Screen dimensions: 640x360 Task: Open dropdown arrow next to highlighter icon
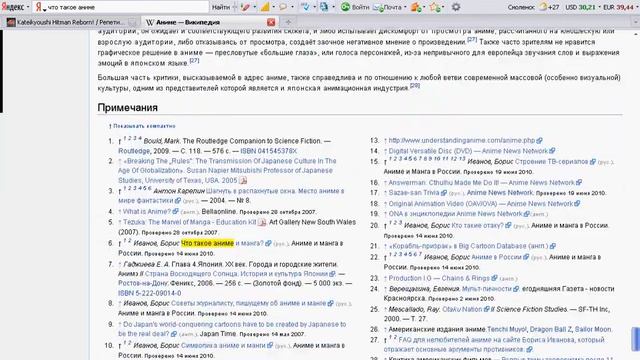(254, 7)
